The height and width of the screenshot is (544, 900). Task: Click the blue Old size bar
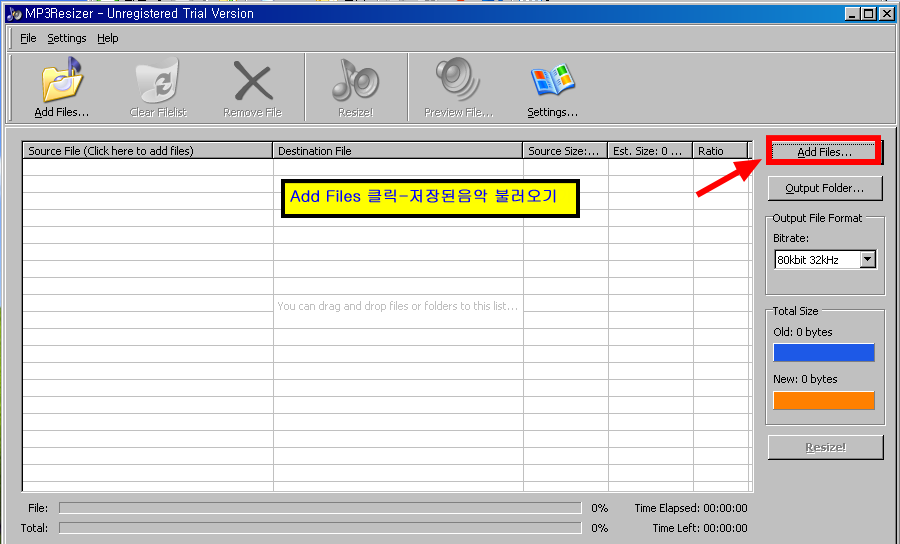tap(824, 352)
